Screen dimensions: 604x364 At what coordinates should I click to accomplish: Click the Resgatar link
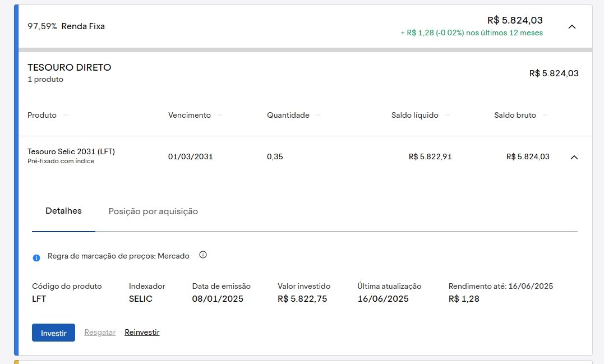click(100, 332)
